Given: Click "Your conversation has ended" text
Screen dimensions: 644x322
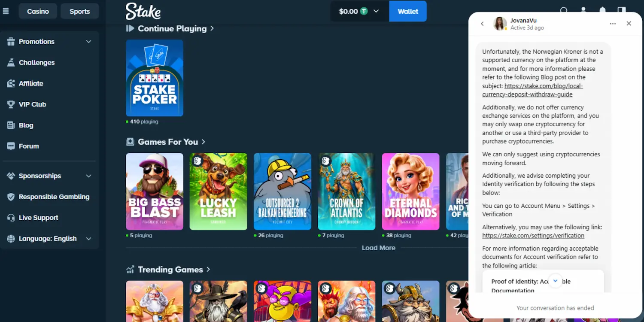Looking at the screenshot, I should 555,308.
